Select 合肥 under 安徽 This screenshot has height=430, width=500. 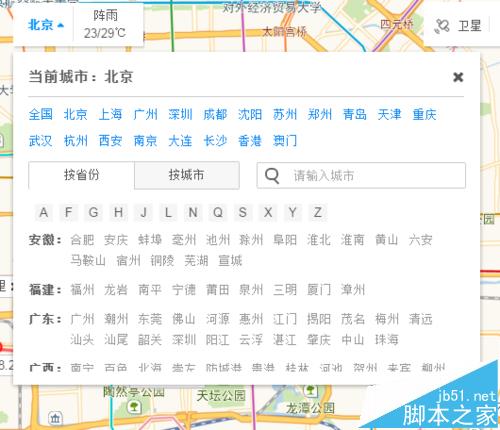coord(82,240)
